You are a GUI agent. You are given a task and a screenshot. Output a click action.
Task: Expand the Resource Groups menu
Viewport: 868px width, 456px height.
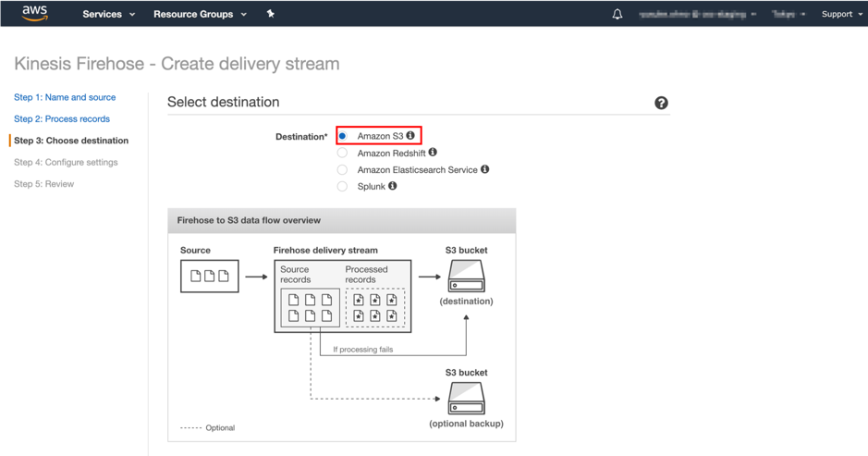click(200, 14)
